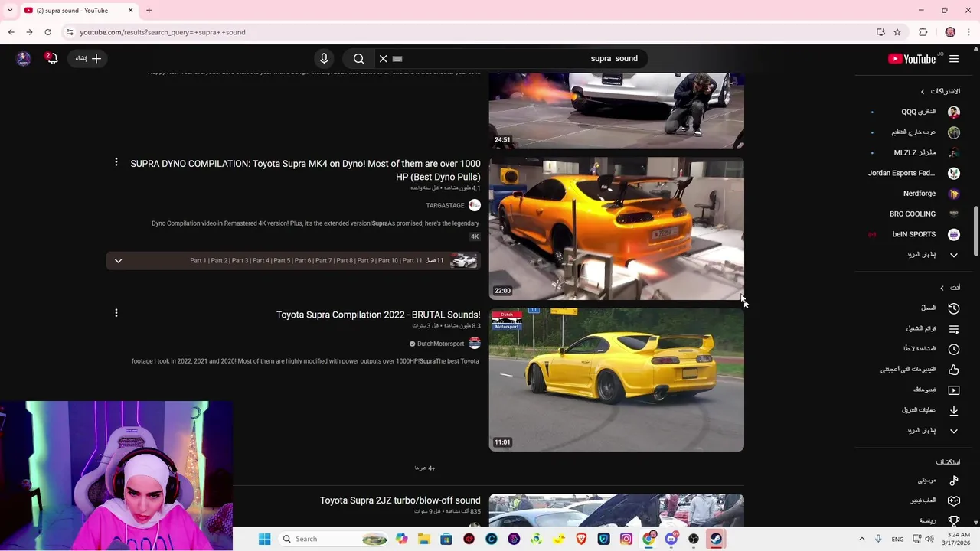Open a new browser tab
The height and width of the screenshot is (551, 980).
(149, 11)
